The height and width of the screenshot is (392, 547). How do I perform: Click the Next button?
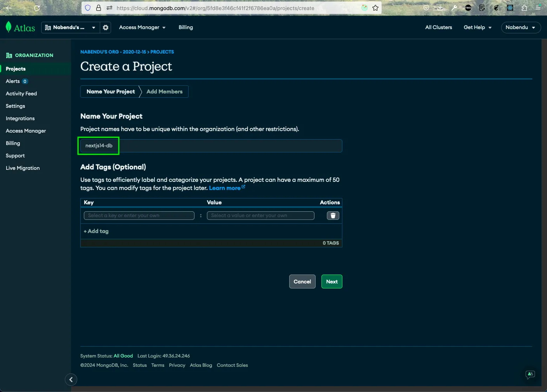(x=332, y=281)
